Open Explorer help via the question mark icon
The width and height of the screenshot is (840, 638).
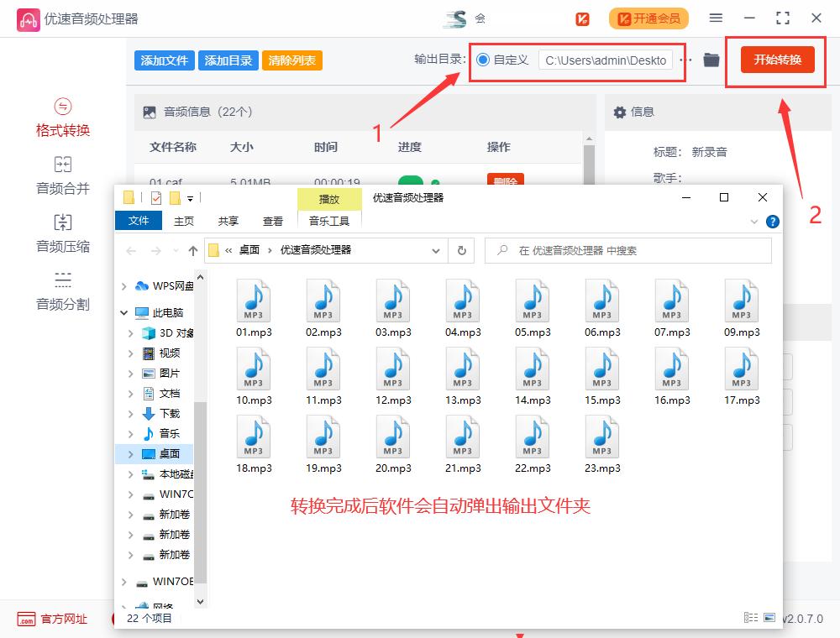771,222
